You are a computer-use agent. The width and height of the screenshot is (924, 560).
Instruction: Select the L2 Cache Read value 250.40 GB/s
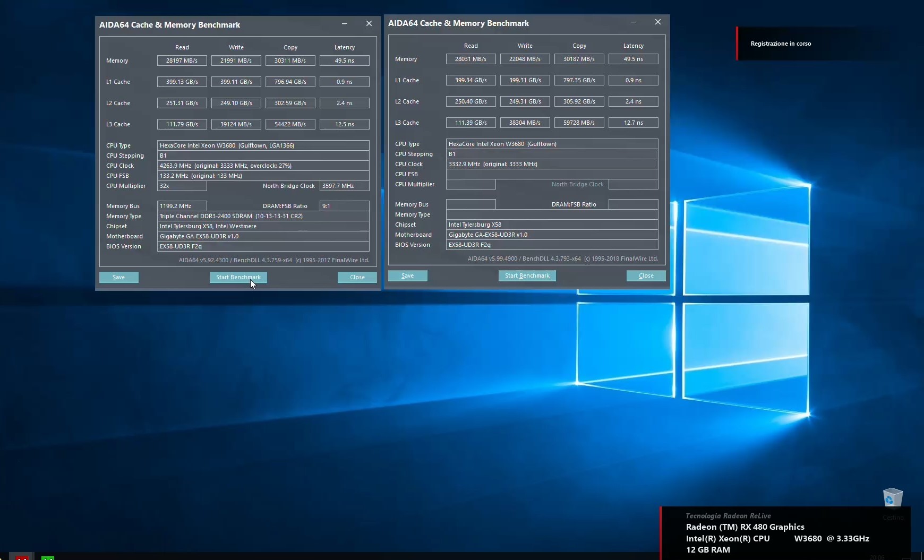(471, 101)
